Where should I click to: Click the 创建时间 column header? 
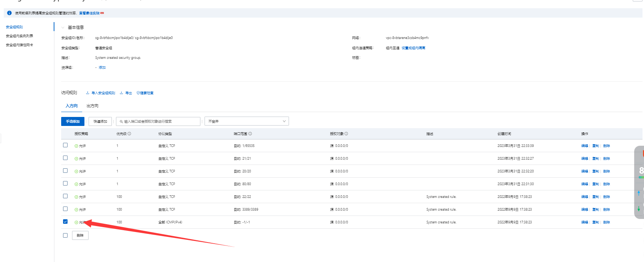pos(504,134)
